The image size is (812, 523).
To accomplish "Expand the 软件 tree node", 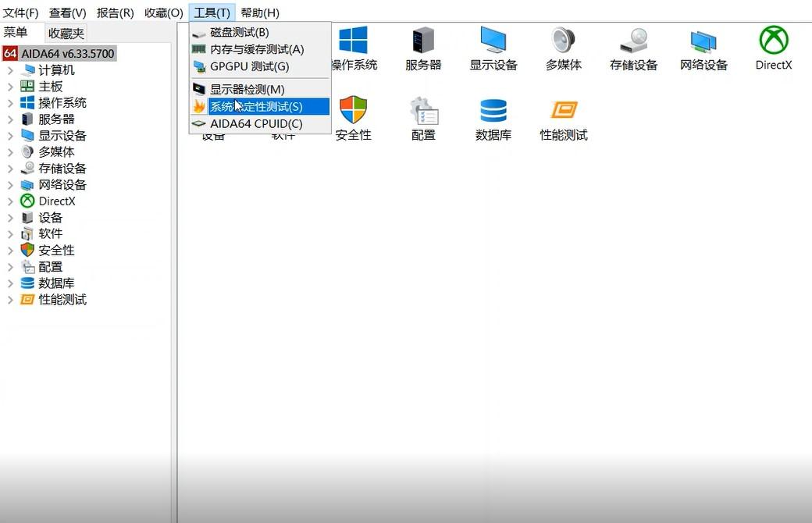I will point(10,234).
